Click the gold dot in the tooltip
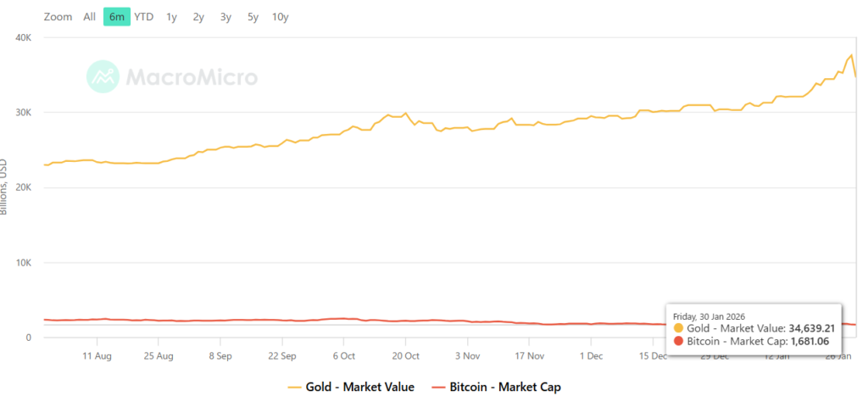 tap(678, 327)
